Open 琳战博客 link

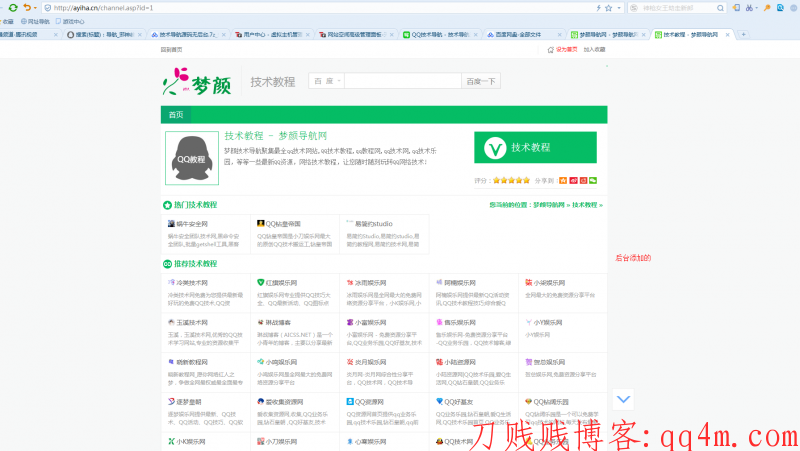tap(278, 322)
